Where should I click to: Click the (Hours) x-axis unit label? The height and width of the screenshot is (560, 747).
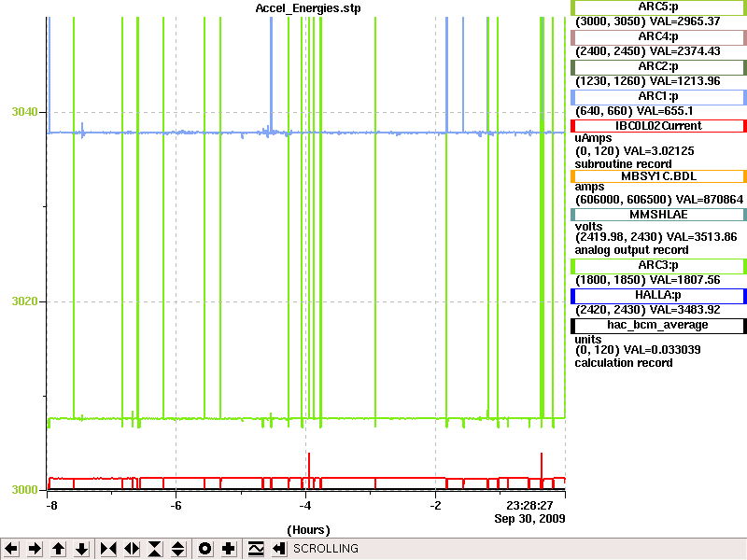(308, 530)
